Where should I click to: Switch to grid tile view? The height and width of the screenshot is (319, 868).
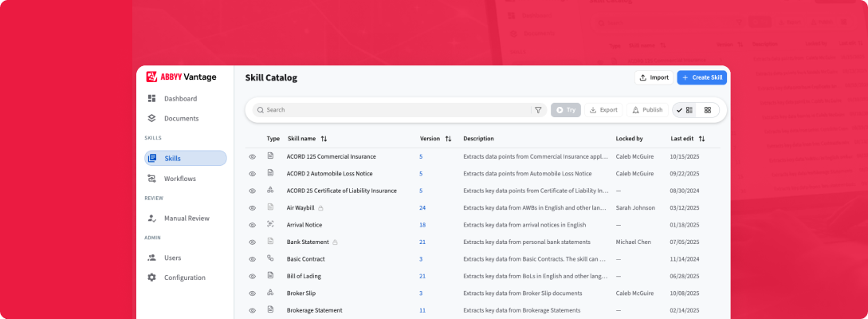pos(708,110)
